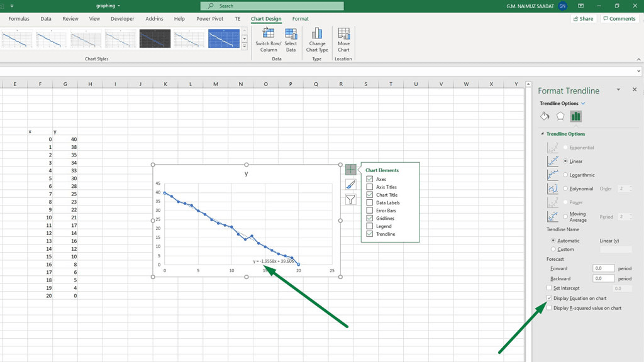This screenshot has height=362, width=644.
Task: Open the Comments button
Action: click(619, 18)
